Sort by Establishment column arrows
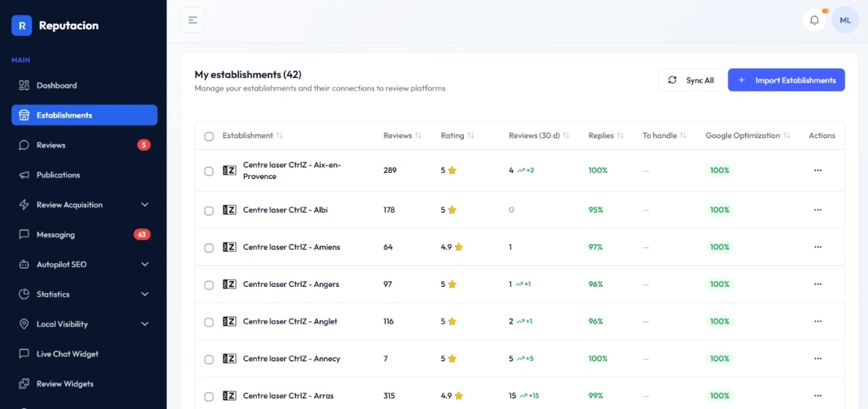 [279, 136]
